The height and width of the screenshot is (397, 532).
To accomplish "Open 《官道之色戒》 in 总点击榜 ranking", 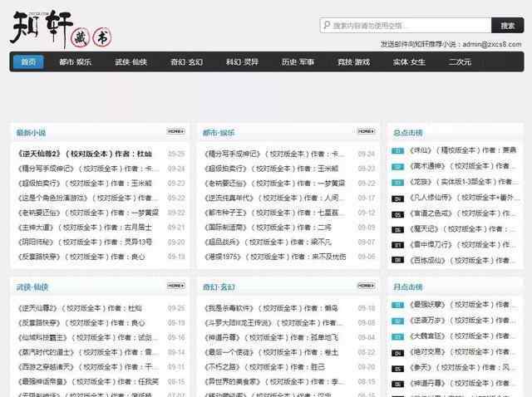I will 463,213.
